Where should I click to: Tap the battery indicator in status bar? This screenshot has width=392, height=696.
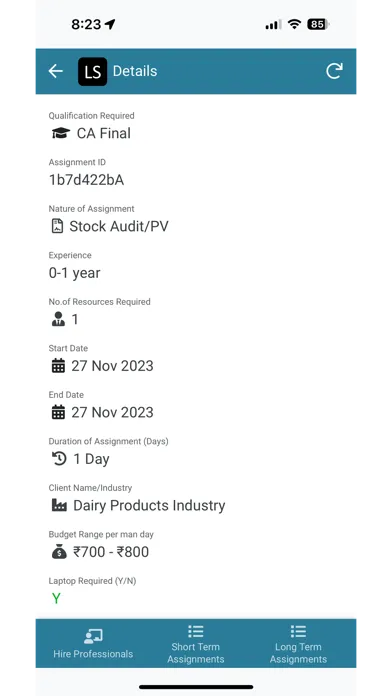[x=318, y=24]
